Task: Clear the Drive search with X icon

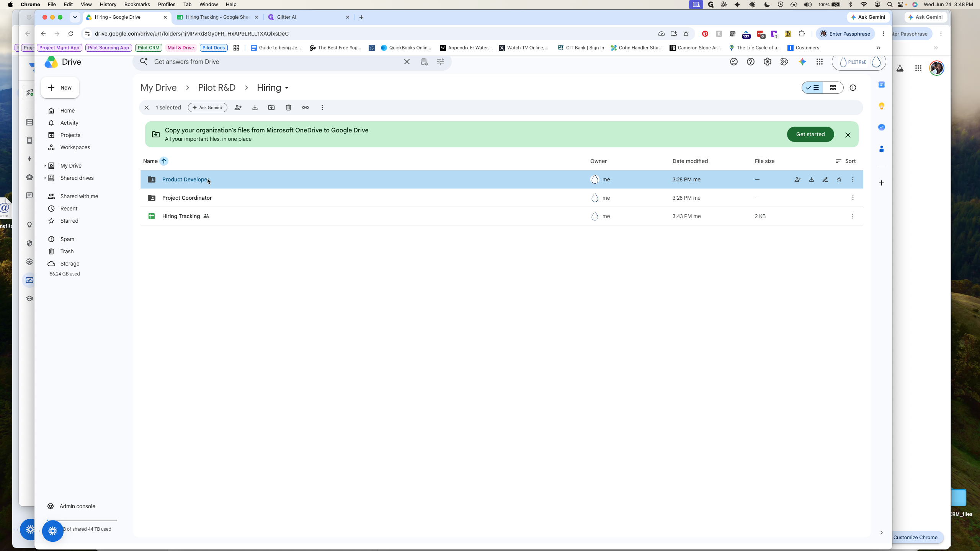Action: tap(407, 62)
